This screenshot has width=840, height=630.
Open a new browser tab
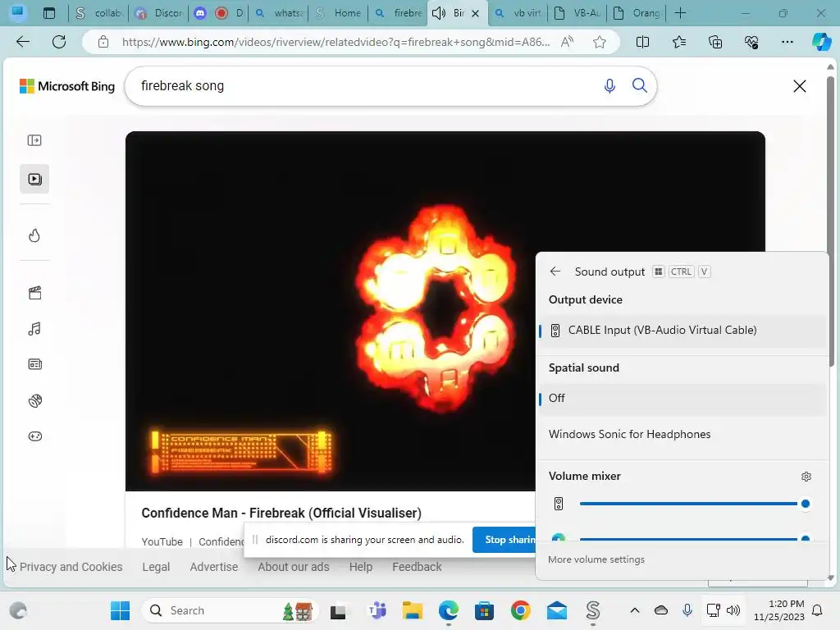[680, 13]
